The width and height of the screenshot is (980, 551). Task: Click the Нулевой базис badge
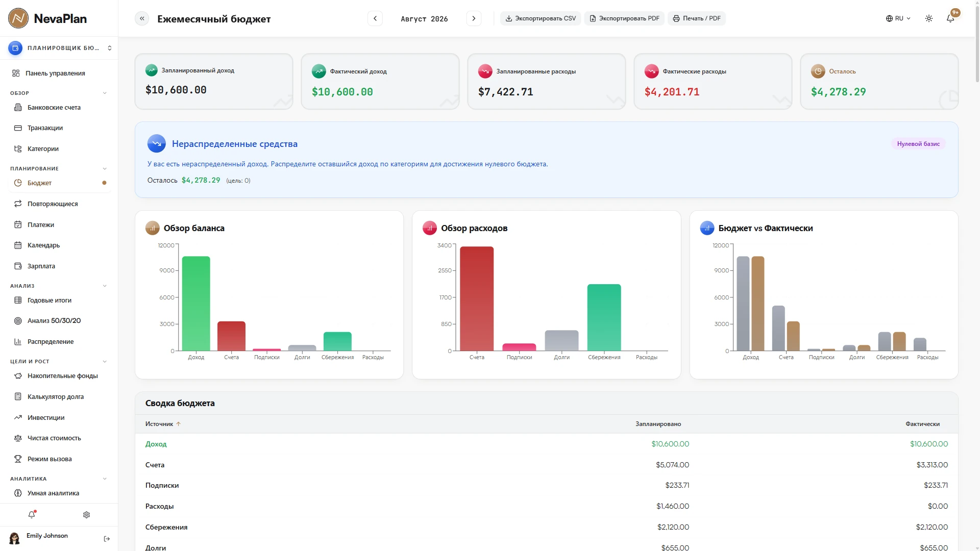click(918, 144)
